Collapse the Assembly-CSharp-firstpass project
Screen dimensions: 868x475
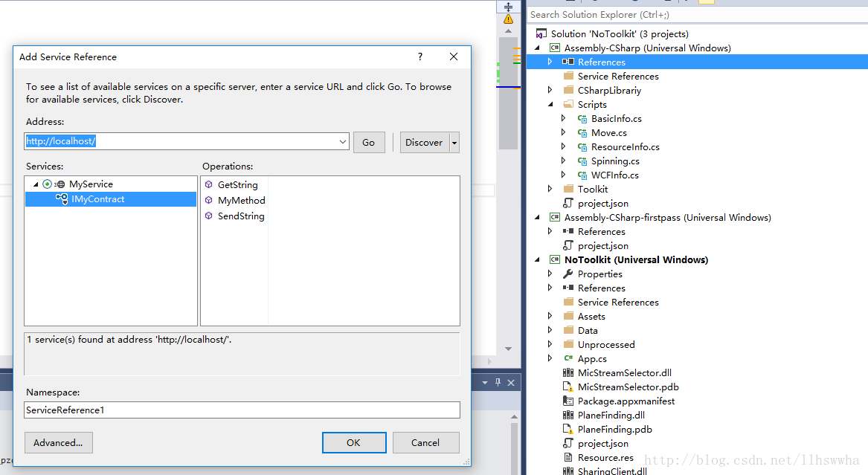point(537,217)
